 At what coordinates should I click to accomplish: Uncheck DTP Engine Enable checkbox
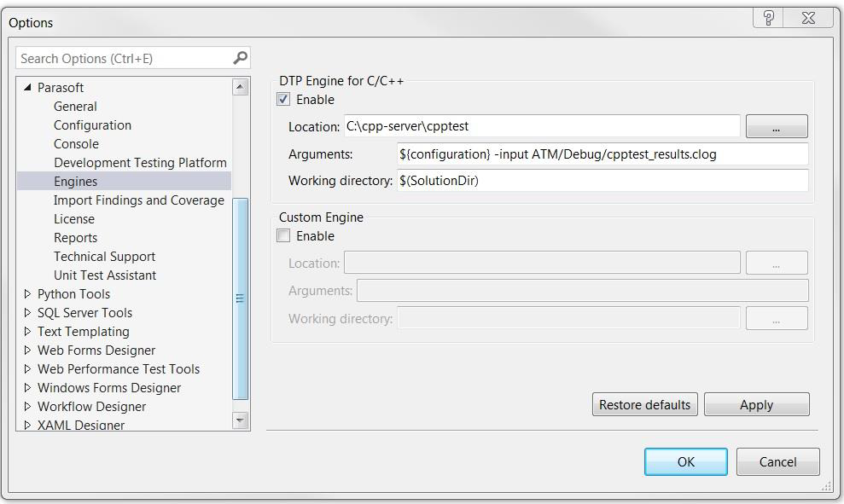[x=283, y=100]
